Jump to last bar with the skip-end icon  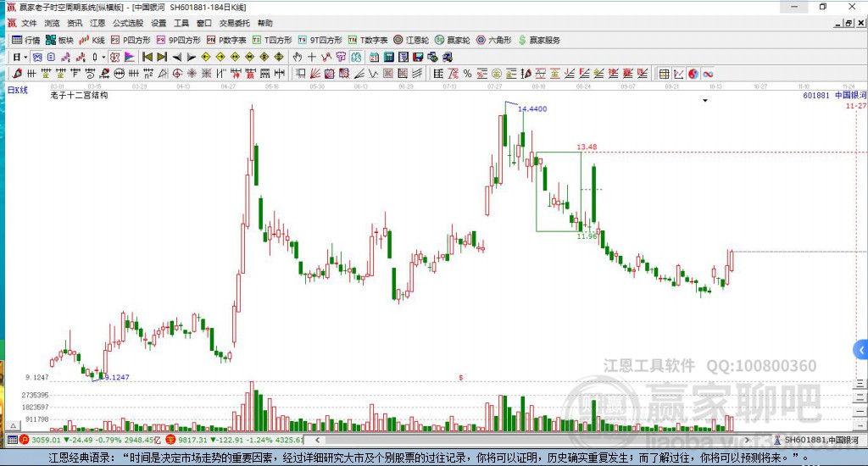[x=162, y=57]
